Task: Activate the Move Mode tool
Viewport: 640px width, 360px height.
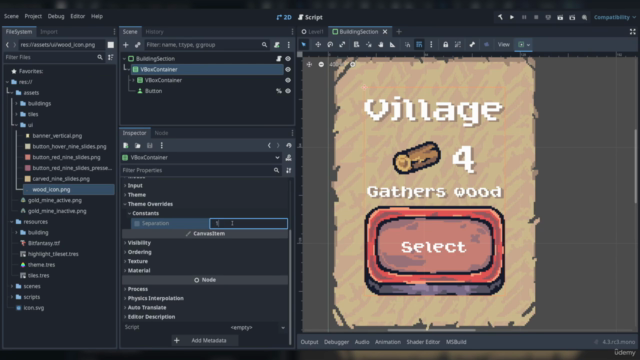Action: (x=318, y=44)
